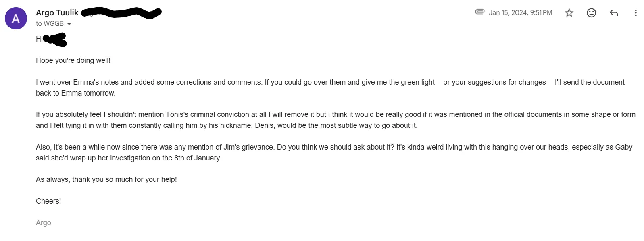Click the sender name Argo Tuulik

pos(57,12)
